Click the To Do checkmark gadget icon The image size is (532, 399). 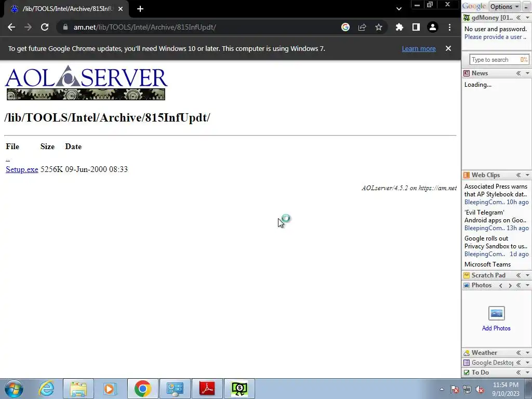coord(467,373)
